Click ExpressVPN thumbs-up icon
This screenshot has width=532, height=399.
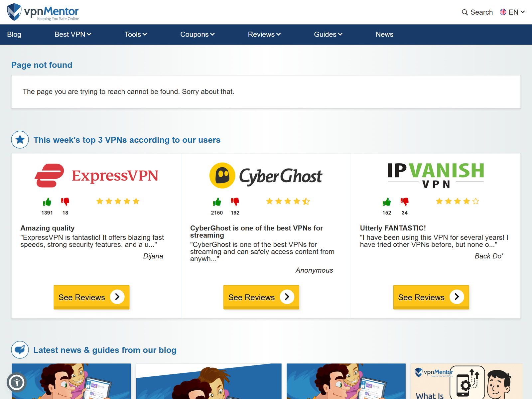click(47, 202)
